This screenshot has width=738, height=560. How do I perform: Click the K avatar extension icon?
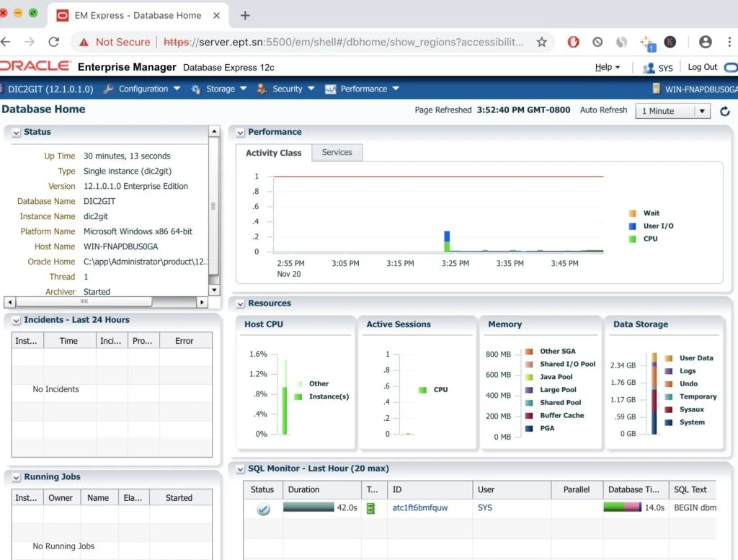coord(670,42)
